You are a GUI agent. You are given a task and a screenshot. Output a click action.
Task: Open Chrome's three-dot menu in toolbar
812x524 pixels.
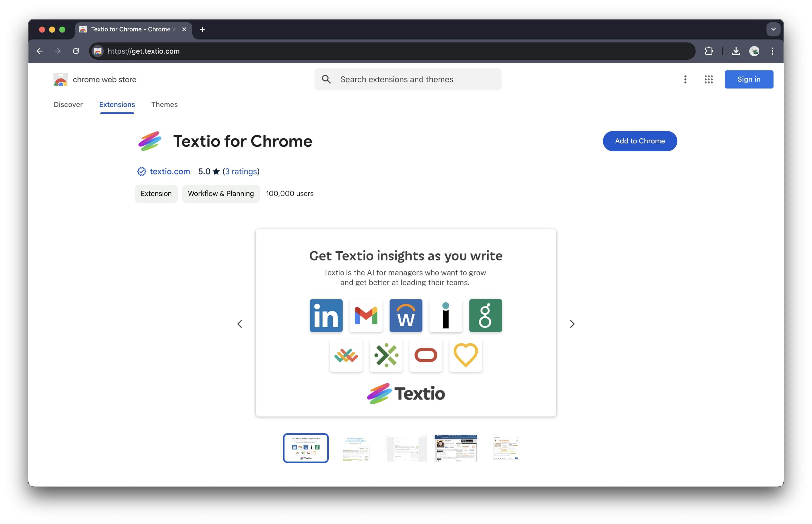[772, 51]
